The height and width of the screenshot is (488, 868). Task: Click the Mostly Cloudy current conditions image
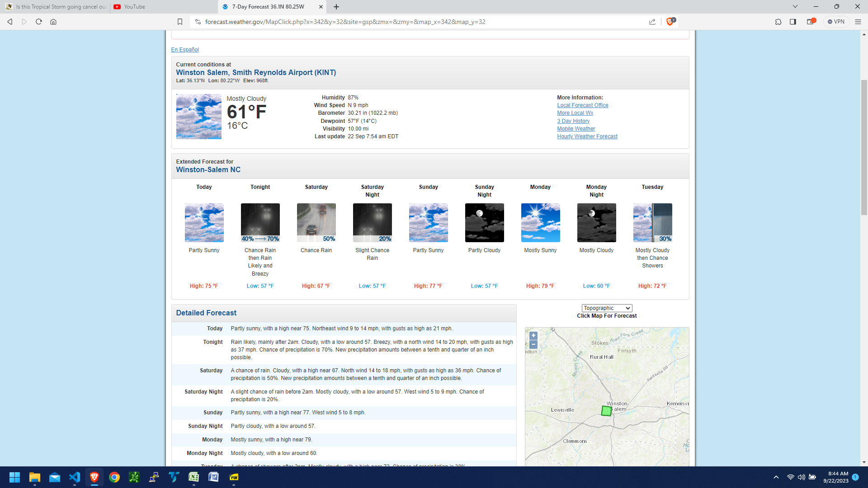(x=199, y=117)
